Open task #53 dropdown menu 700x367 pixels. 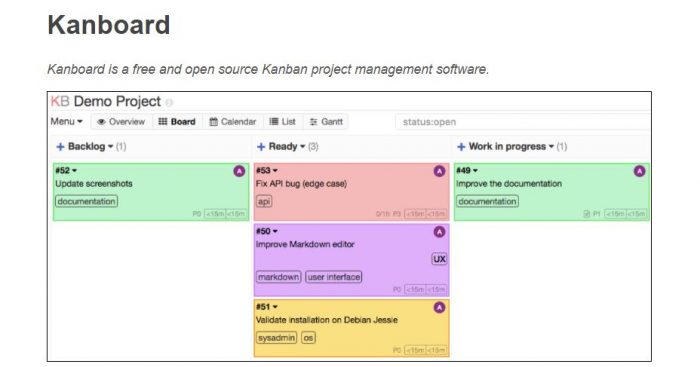(x=275, y=171)
